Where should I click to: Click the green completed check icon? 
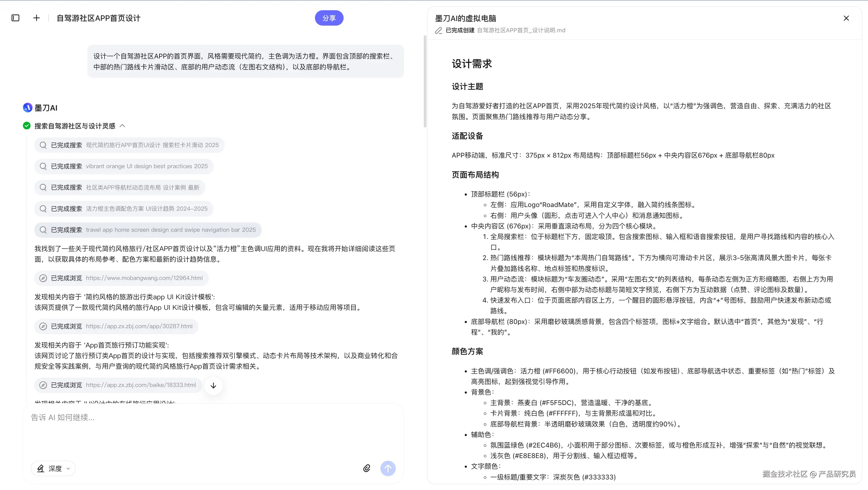coord(27,126)
